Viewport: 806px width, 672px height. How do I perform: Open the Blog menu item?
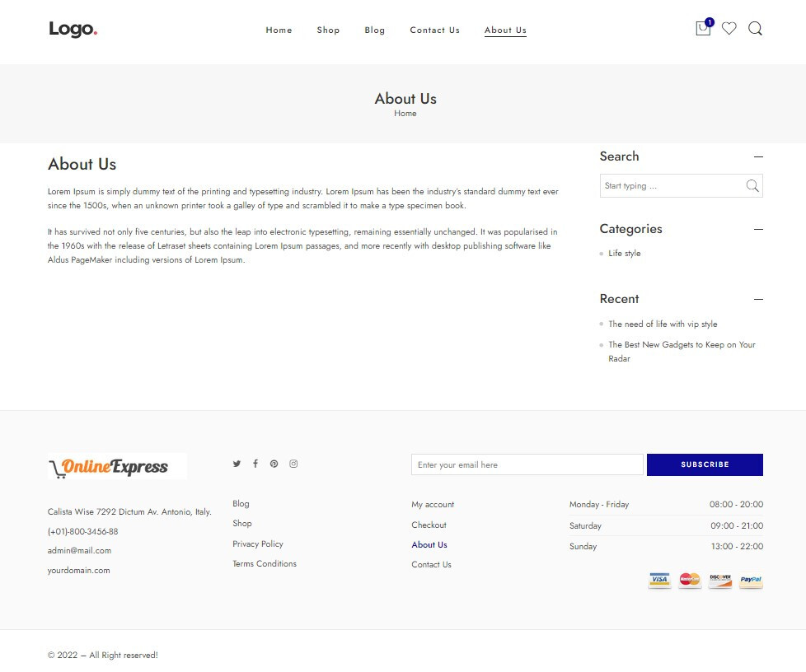[x=375, y=30]
